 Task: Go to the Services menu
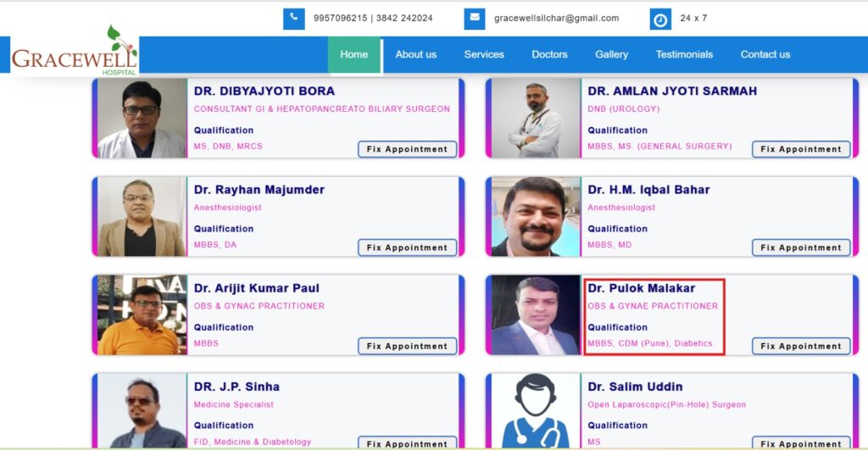coord(484,55)
